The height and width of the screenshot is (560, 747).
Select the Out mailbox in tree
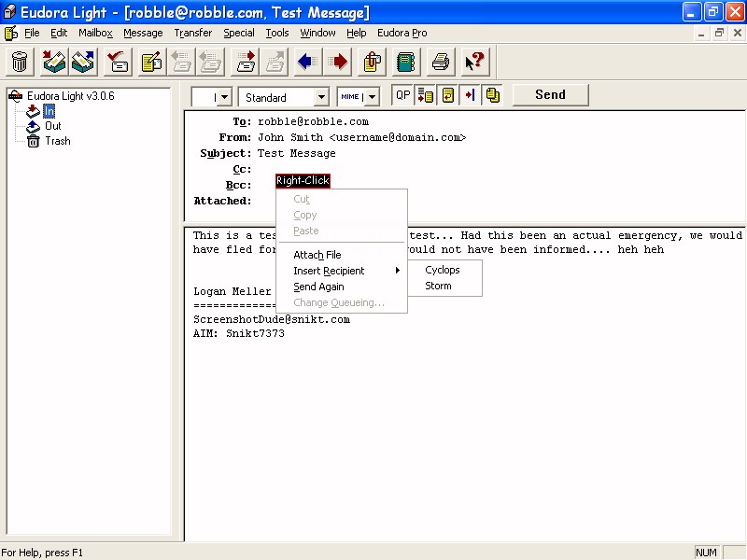(53, 126)
